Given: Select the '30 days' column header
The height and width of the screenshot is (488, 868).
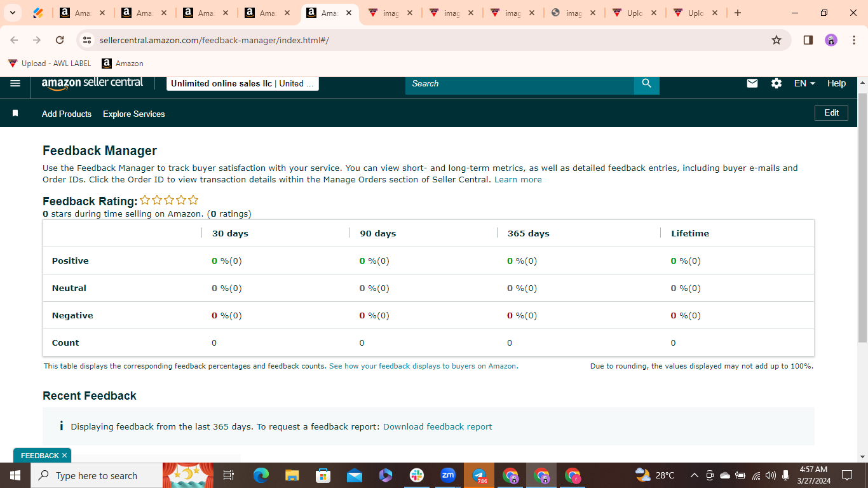Looking at the screenshot, I should pos(230,233).
